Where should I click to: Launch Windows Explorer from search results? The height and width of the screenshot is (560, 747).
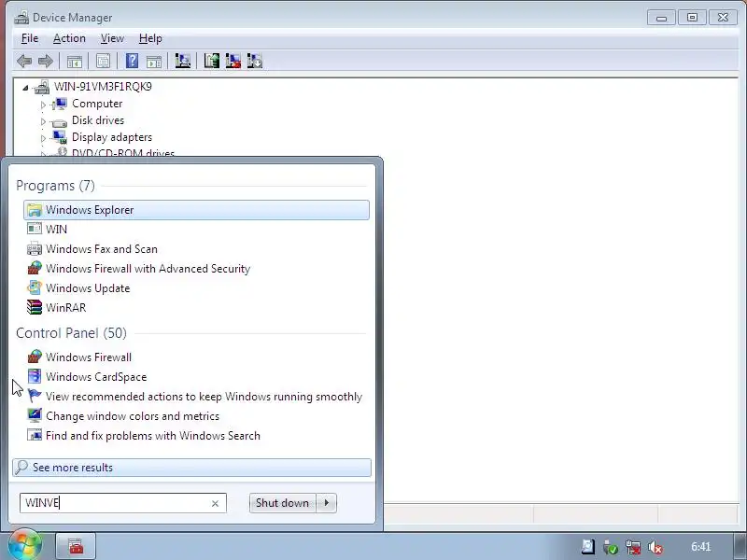pyautogui.click(x=196, y=210)
